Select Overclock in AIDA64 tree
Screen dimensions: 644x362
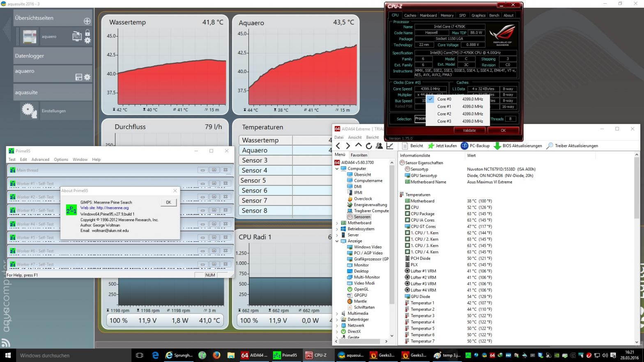tap(363, 199)
